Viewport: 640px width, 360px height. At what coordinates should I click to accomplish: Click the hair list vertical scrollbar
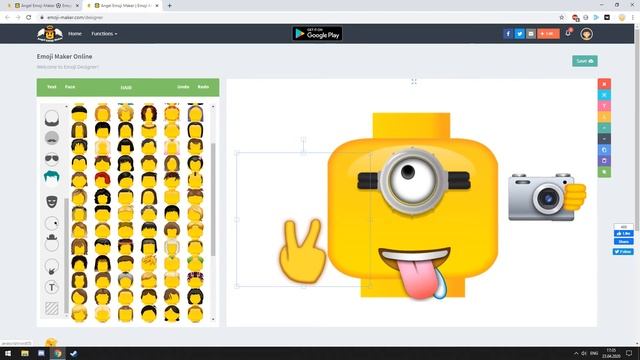pos(213,200)
